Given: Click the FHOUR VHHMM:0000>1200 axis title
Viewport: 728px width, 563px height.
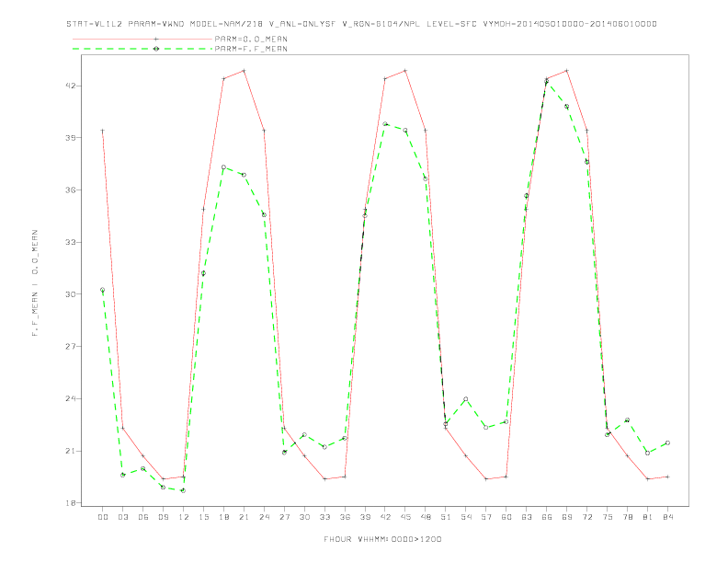Looking at the screenshot, I should (382, 539).
